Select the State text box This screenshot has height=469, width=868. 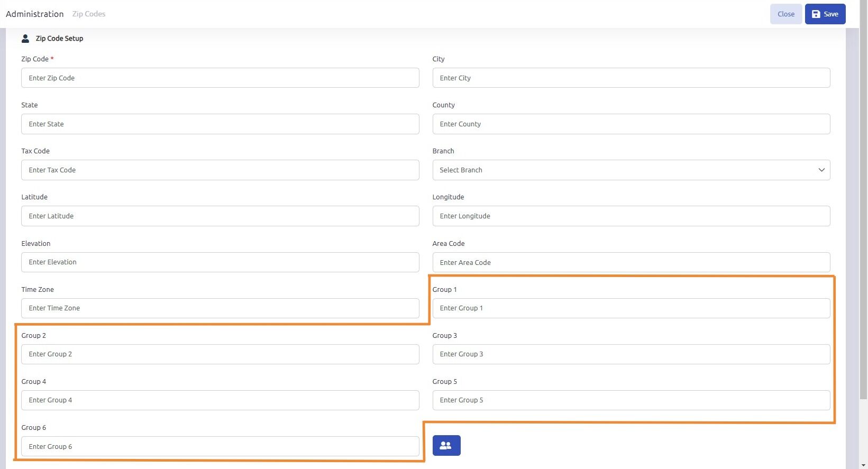[x=220, y=124]
